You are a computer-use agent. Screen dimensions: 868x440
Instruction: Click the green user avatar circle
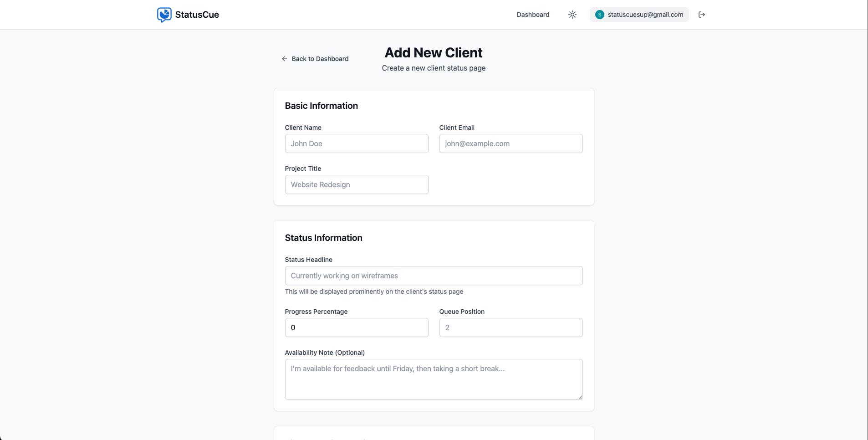[x=600, y=15]
